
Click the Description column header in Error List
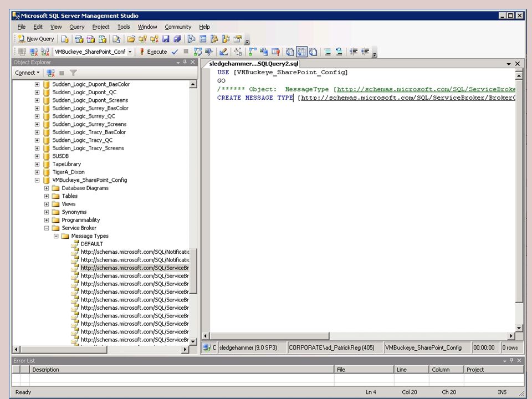tap(182, 370)
